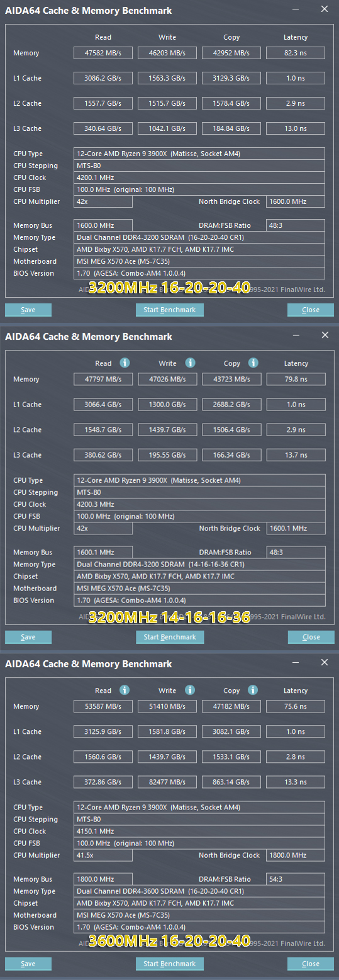339x980 pixels.
Task: Start Benchmark in the DDR4-3600 window
Action: [x=169, y=964]
